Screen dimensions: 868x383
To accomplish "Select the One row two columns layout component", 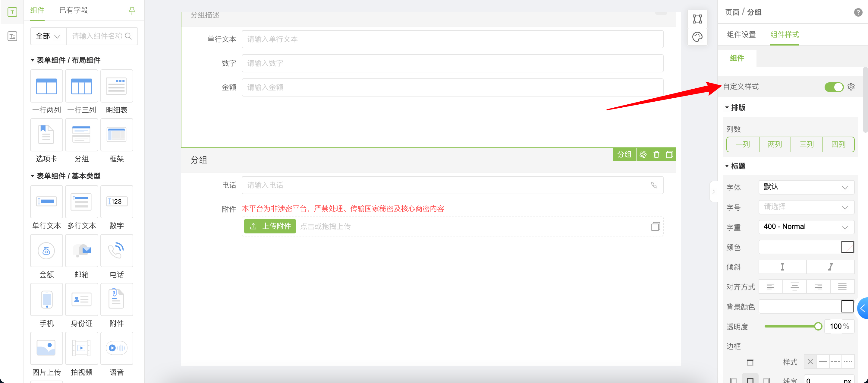I will pyautogui.click(x=46, y=86).
